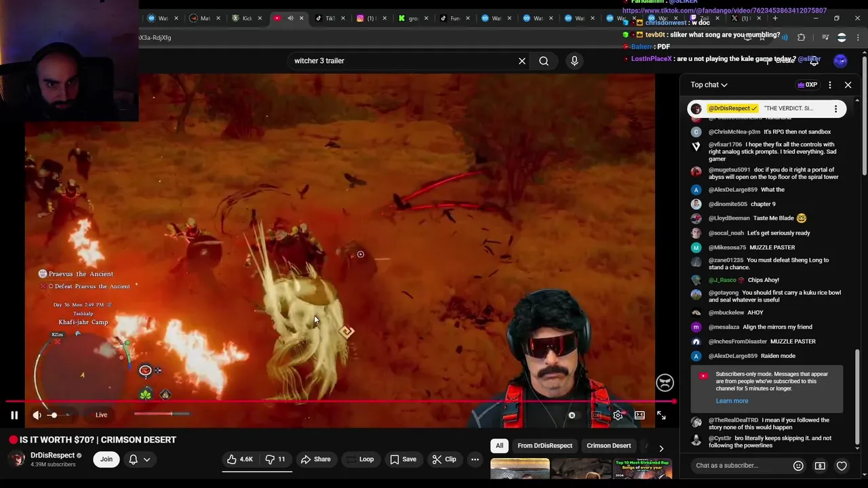
Task: Select the From DrDisRespect chip
Action: point(545,445)
